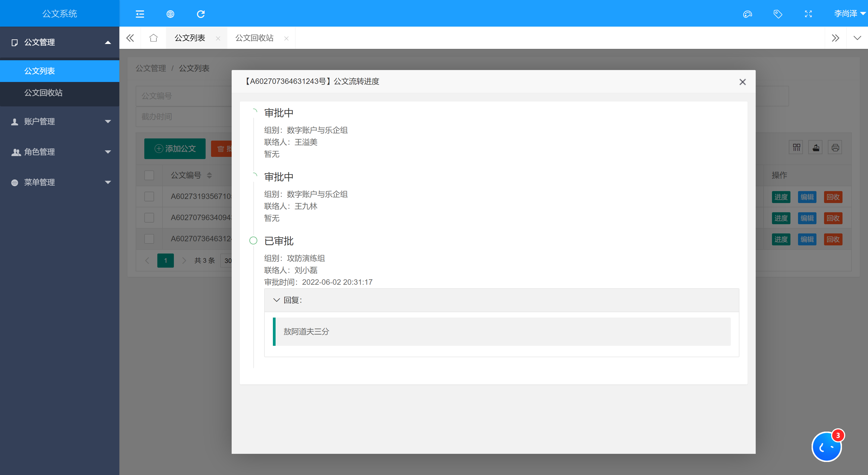Click the export table icon
Screen dimensions: 868x475
tap(816, 147)
